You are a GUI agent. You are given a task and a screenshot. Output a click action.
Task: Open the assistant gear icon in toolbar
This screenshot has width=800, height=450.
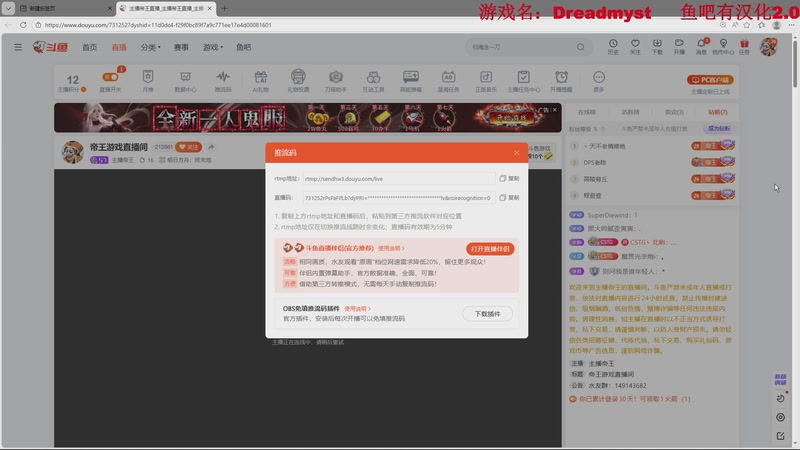336,81
